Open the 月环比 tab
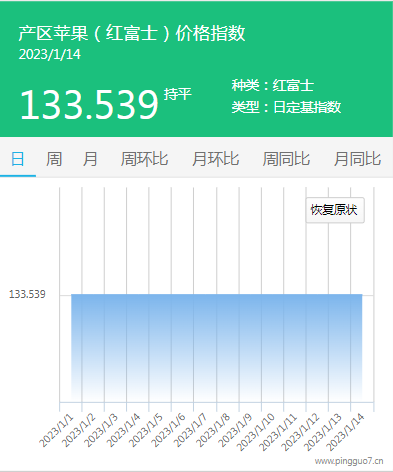393x472 pixels. 215,159
